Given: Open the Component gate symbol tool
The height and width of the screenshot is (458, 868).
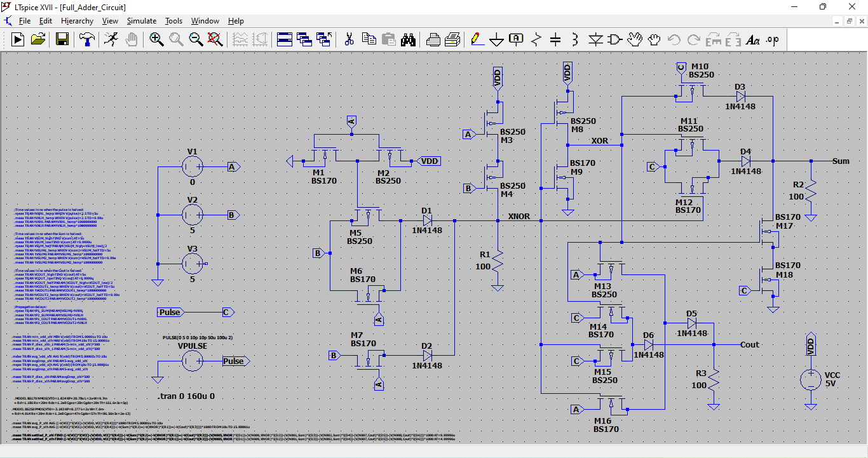Looking at the screenshot, I should [614, 39].
